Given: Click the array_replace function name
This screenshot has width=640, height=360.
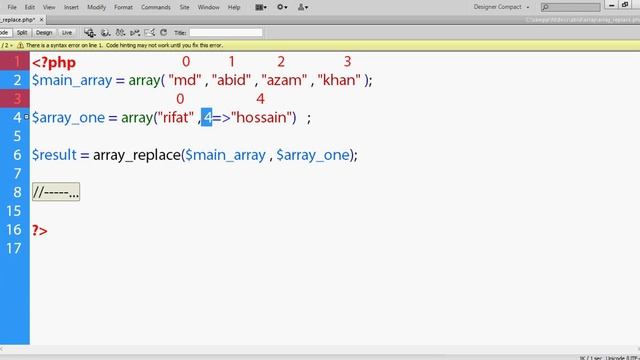Looking at the screenshot, I should pos(137,155).
